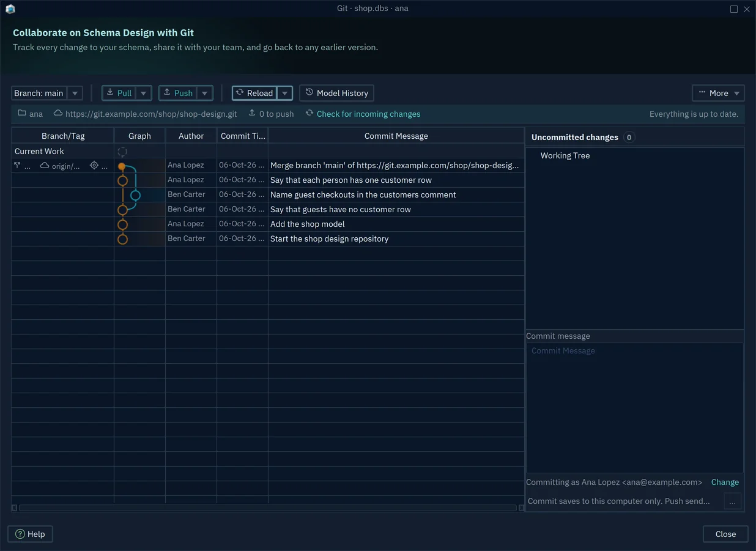This screenshot has width=756, height=551.
Task: Click the horizontal scrollbar under the commit table
Action: [x=268, y=508]
